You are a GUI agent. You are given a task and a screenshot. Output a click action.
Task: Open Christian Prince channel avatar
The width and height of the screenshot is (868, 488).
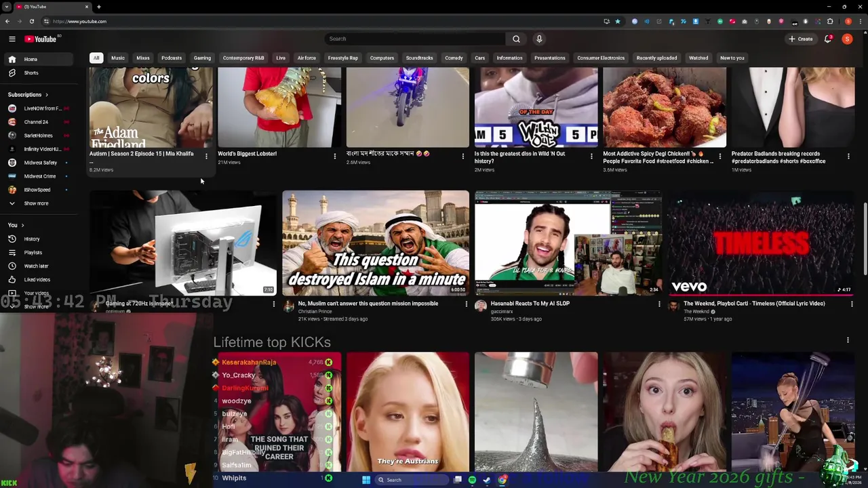pos(288,307)
